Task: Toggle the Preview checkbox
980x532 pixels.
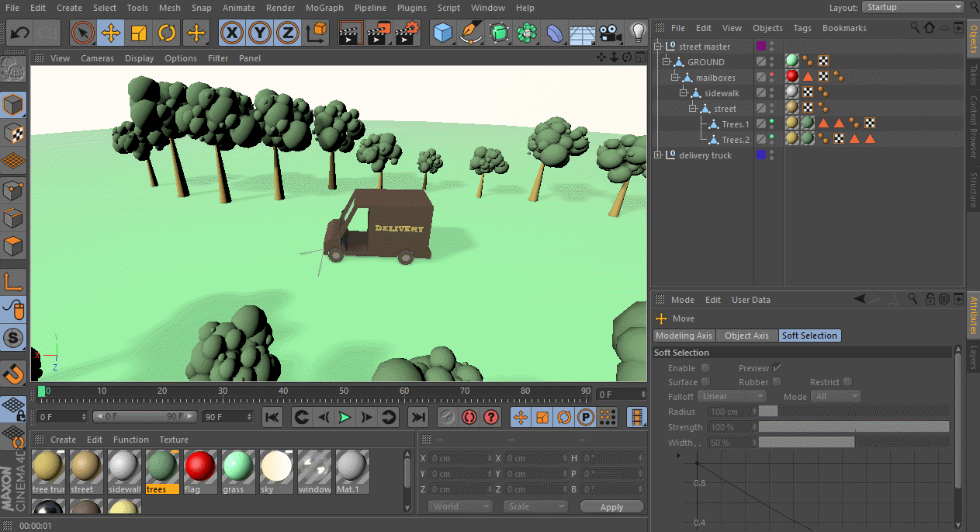Action: click(x=777, y=368)
